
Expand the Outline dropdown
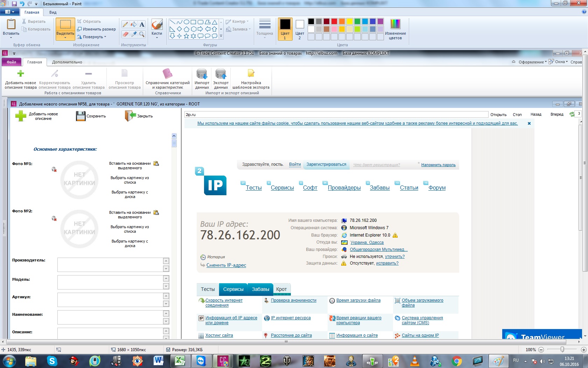pyautogui.click(x=247, y=21)
